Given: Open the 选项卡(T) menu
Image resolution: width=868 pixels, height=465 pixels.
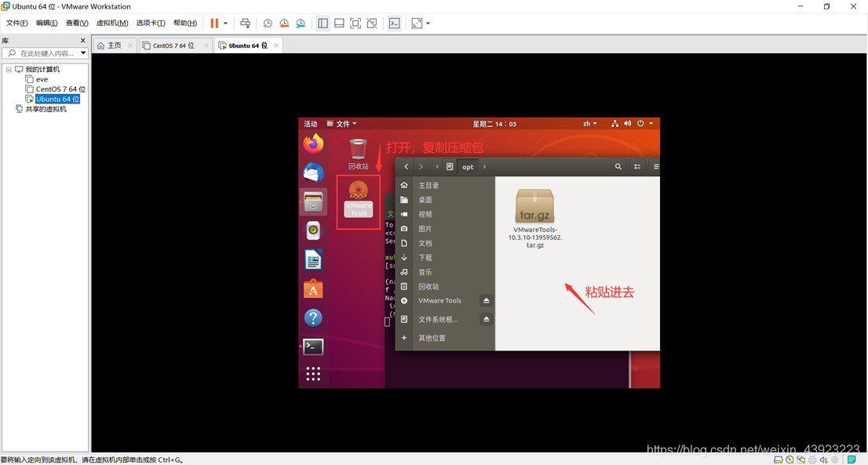Looking at the screenshot, I should coord(151,24).
